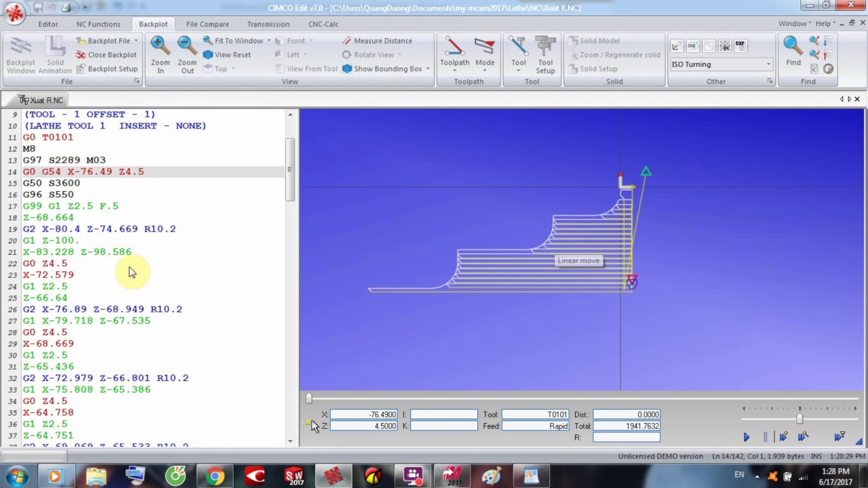
Task: Select line G2 X-80.4 Z-74.669 R10.2
Action: click(x=99, y=228)
